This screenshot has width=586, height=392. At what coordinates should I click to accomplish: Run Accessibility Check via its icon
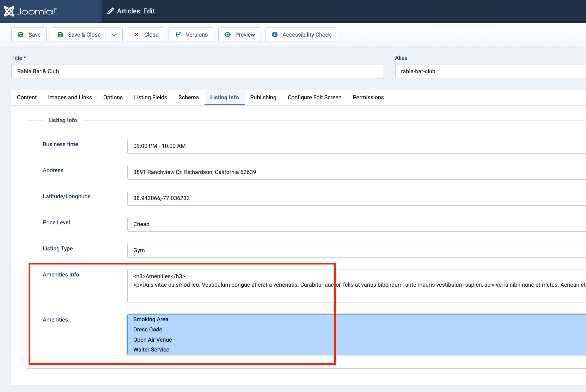point(275,35)
